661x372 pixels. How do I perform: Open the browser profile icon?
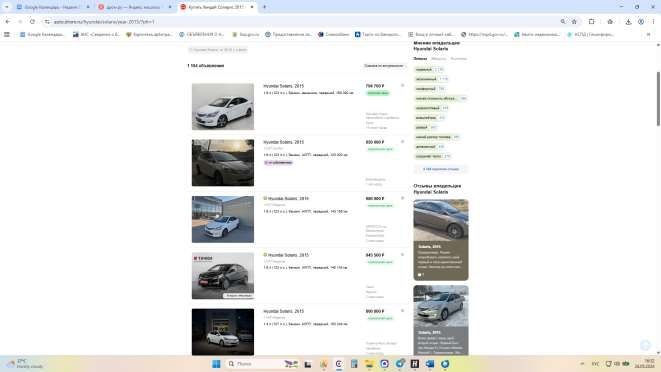click(641, 22)
